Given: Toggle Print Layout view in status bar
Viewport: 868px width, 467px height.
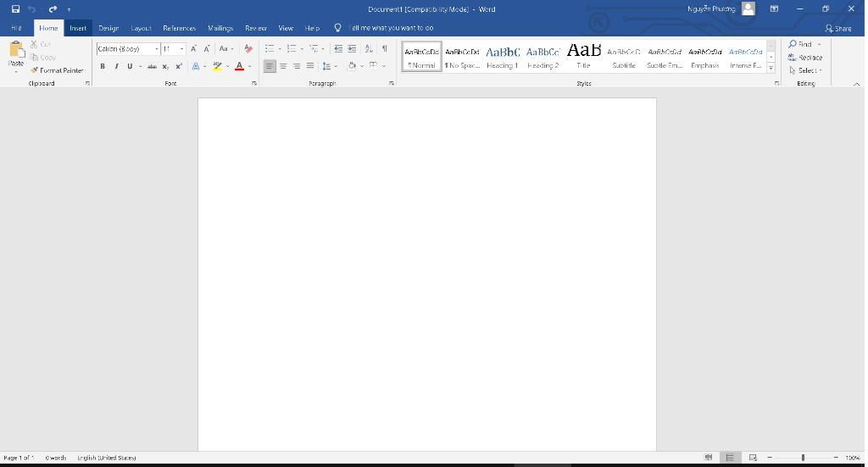Looking at the screenshot, I should click(730, 458).
